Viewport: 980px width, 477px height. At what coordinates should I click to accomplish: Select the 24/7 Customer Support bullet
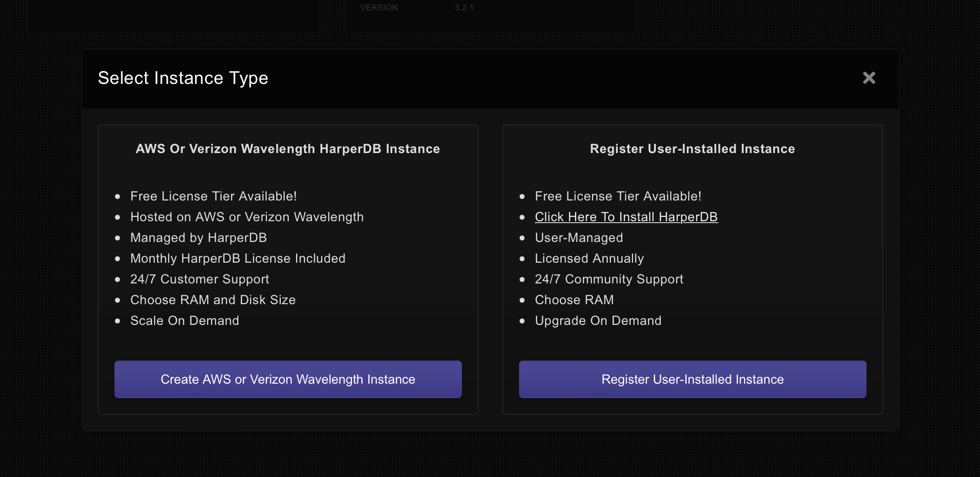[x=199, y=279]
